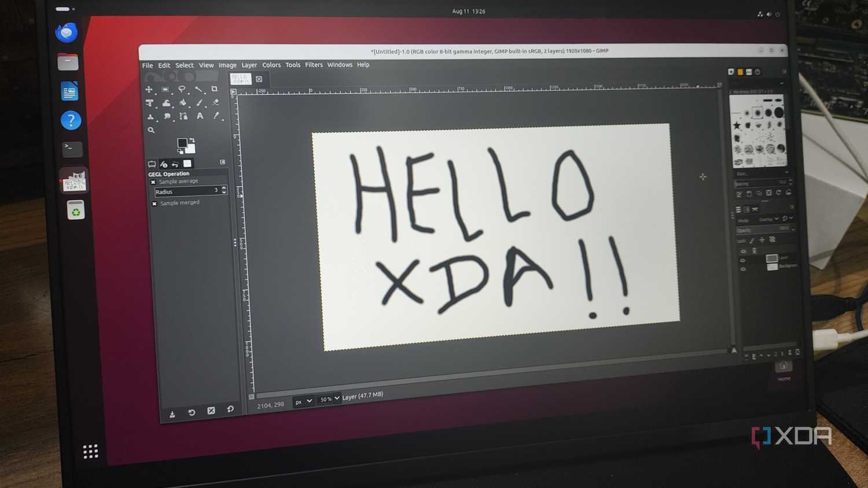Toggle lock alpha channel for layers
The height and width of the screenshot is (488, 868).
pos(772,239)
